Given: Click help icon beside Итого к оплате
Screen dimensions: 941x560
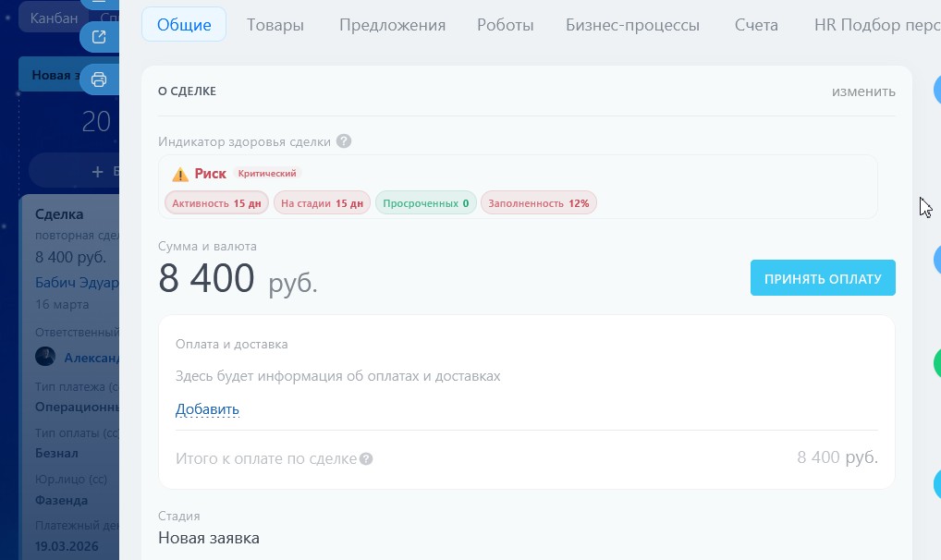Looking at the screenshot, I should (366, 458).
